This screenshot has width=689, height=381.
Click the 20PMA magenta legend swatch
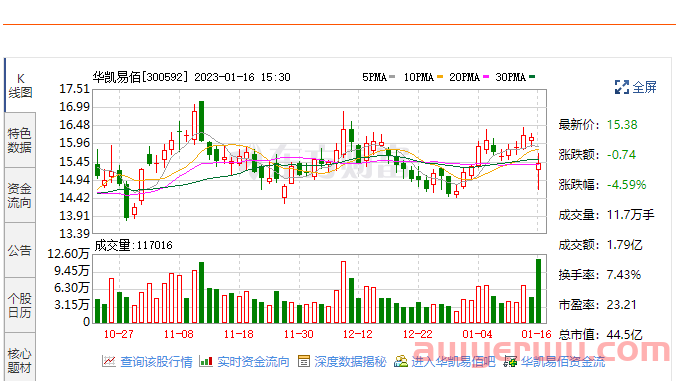coord(486,77)
